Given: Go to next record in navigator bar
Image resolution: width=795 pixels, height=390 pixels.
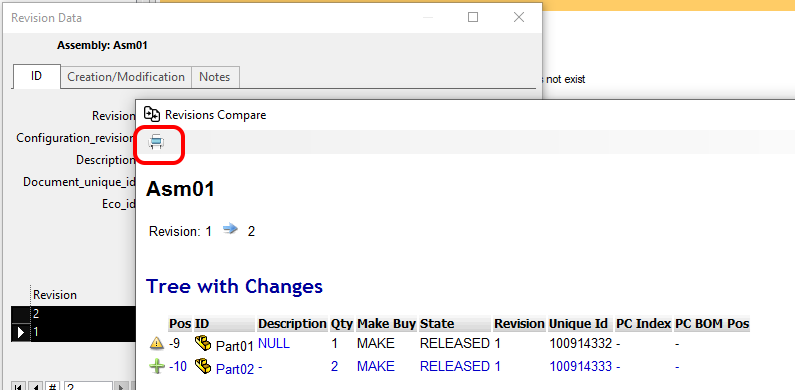Looking at the screenshot, I should click(121, 387).
